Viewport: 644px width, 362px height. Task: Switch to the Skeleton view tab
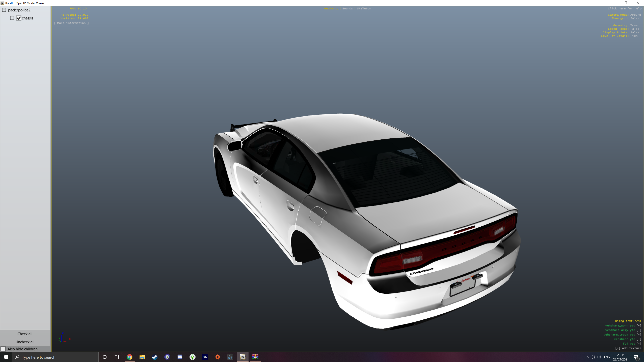point(364,9)
